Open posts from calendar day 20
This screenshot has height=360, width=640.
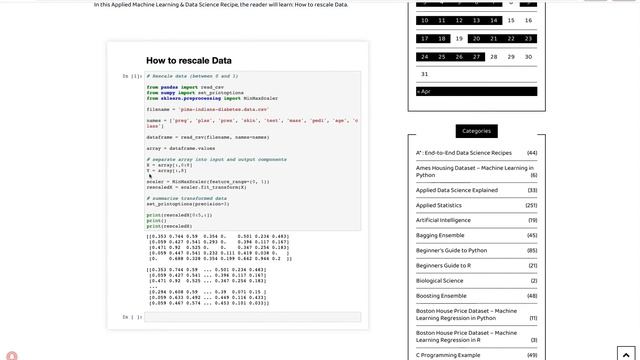tap(476, 39)
